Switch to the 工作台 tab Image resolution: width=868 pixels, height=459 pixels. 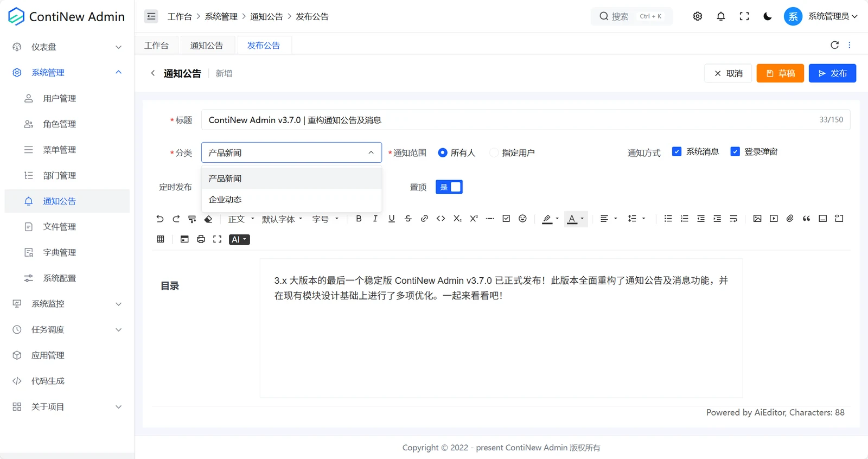[x=156, y=46]
